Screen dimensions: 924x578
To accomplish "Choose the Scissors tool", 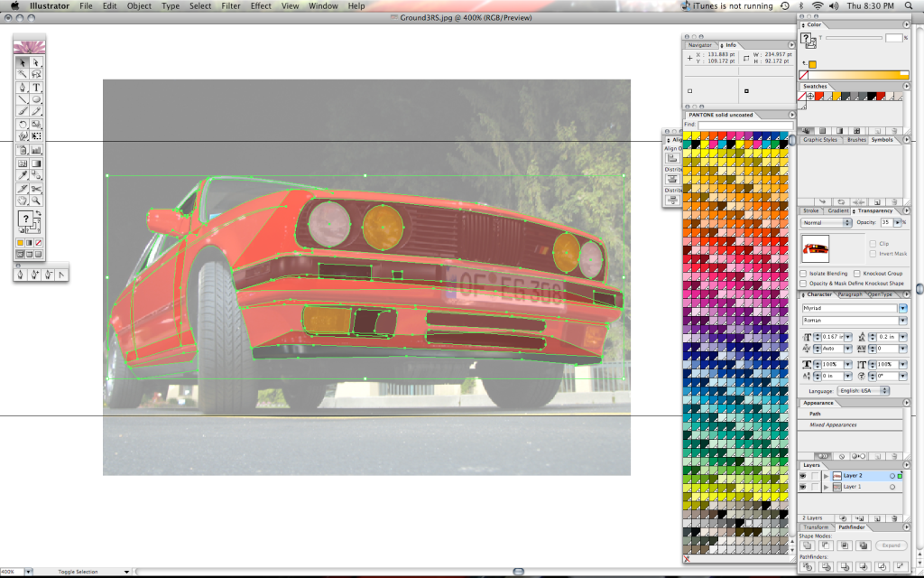I will coord(37,188).
